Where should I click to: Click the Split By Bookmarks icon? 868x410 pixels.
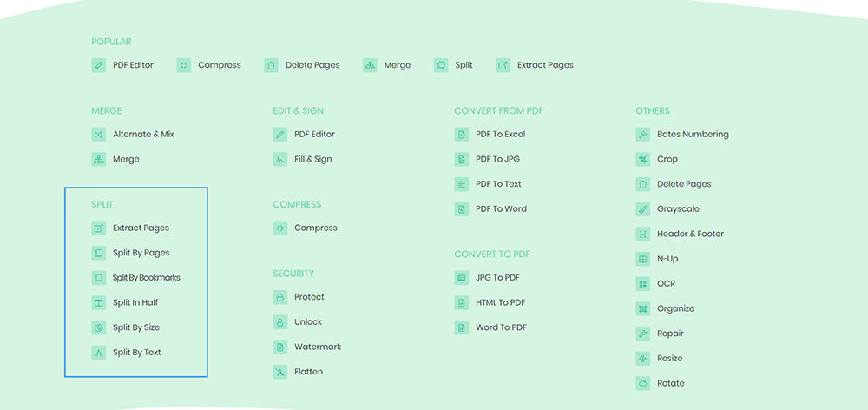pyautogui.click(x=99, y=278)
